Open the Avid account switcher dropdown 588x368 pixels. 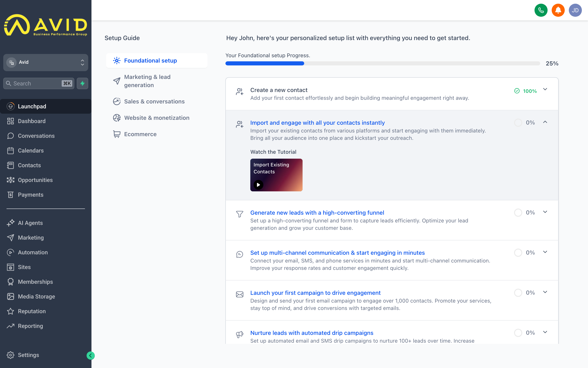tap(46, 62)
